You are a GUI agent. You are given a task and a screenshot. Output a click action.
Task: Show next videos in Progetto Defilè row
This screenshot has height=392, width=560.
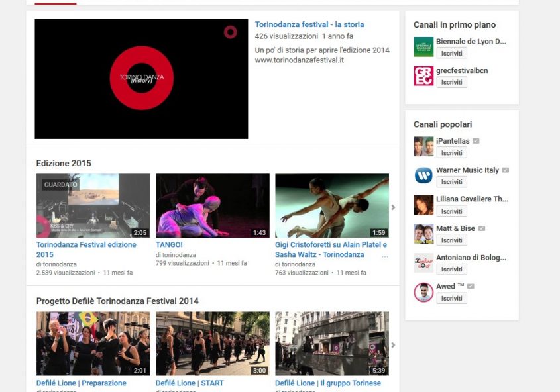[x=393, y=345]
